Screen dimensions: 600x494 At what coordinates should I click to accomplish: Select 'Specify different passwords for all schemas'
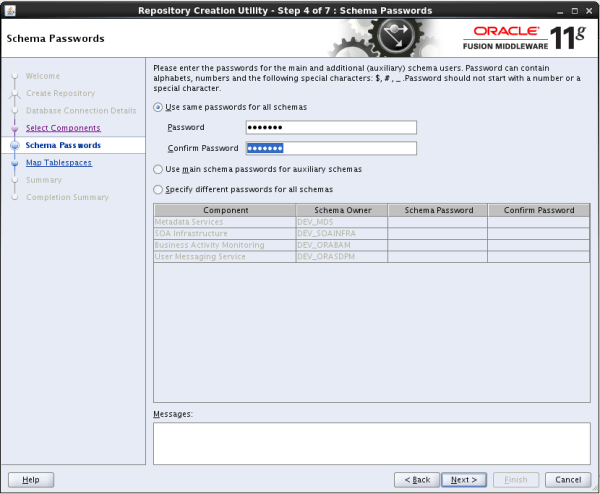tap(157, 189)
